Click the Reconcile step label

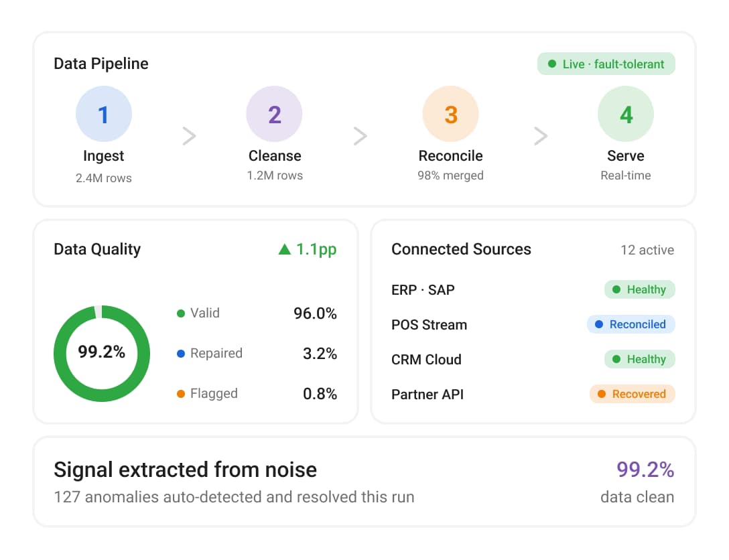[x=450, y=155]
